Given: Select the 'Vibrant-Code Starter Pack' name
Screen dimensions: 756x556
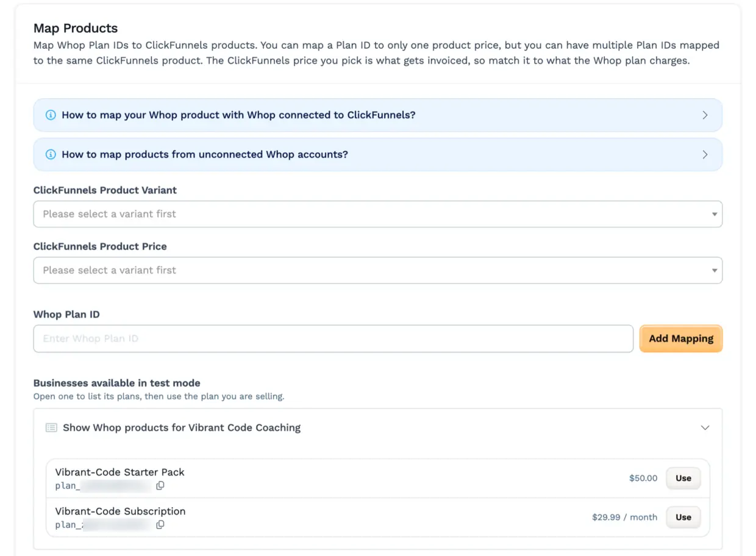Looking at the screenshot, I should [x=119, y=472].
